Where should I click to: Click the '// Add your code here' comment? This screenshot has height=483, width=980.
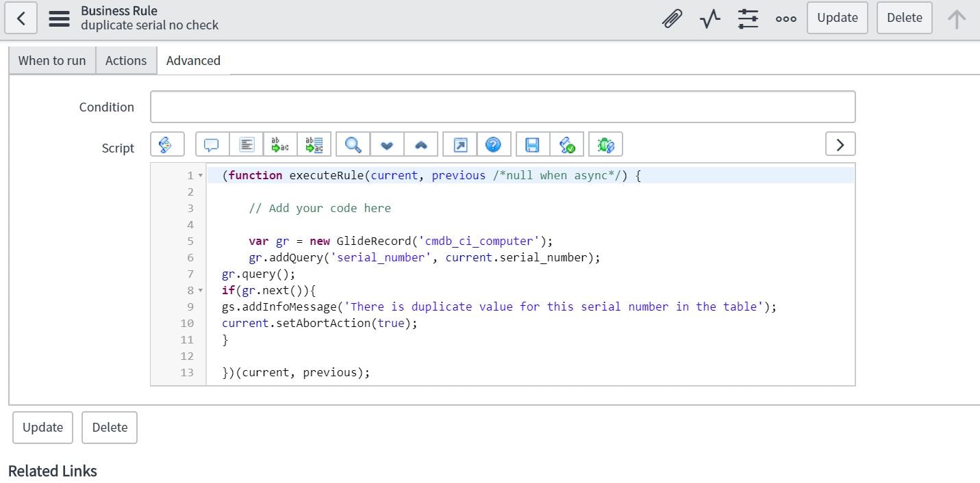tap(320, 208)
